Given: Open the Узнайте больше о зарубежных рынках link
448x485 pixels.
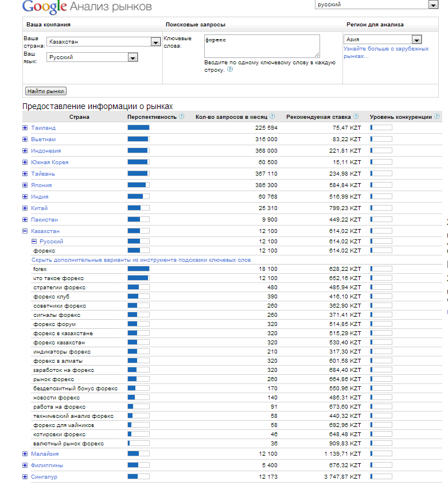Looking at the screenshot, I should (386, 52).
